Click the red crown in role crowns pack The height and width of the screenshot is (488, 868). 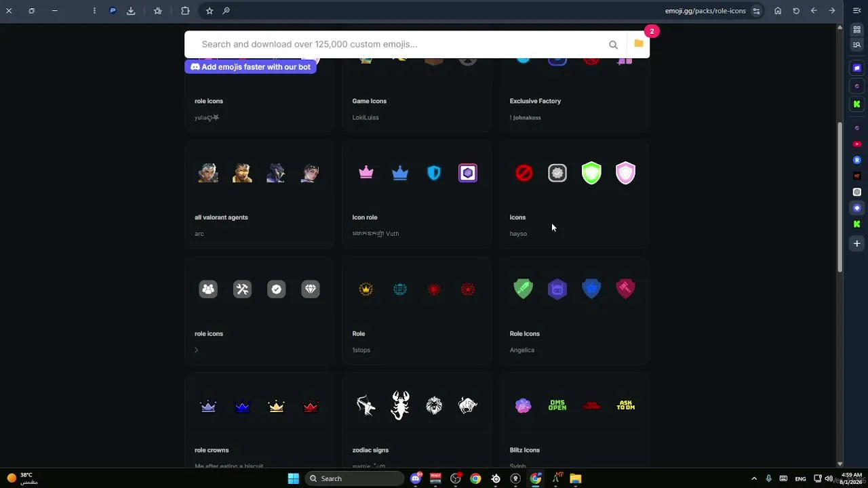click(310, 406)
